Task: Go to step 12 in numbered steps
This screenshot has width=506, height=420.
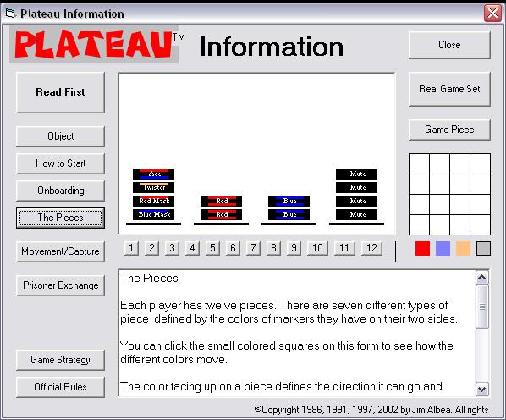Action: click(x=371, y=248)
